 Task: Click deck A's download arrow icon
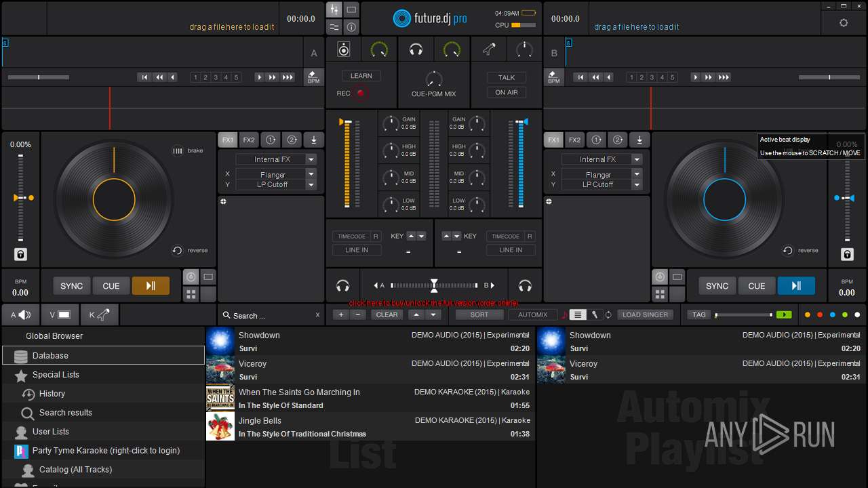(x=313, y=140)
